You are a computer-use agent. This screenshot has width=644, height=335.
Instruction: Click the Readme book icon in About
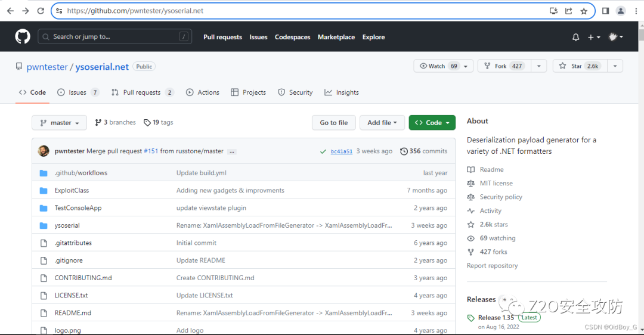coord(470,169)
